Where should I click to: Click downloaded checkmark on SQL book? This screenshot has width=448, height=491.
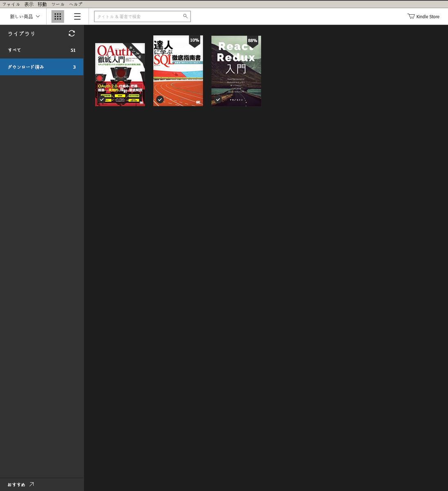(x=160, y=99)
